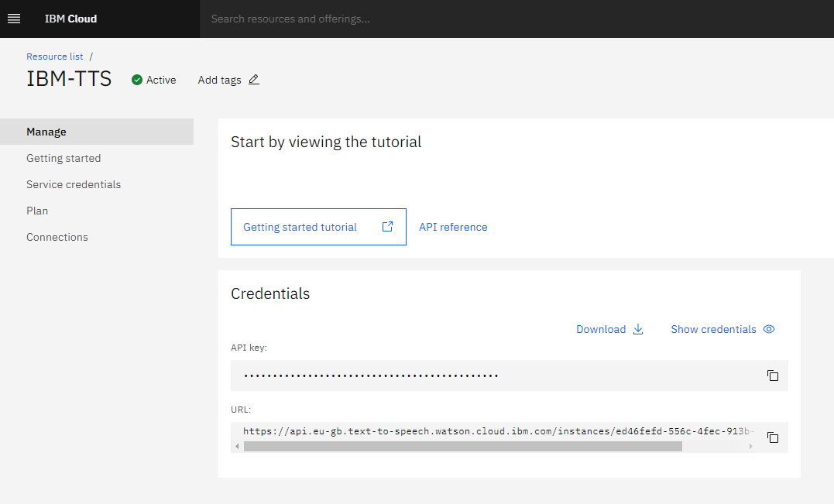Click the URL horizontal scrollbar thumb
Image resolution: width=834 pixels, height=504 pixels.
[x=462, y=447]
